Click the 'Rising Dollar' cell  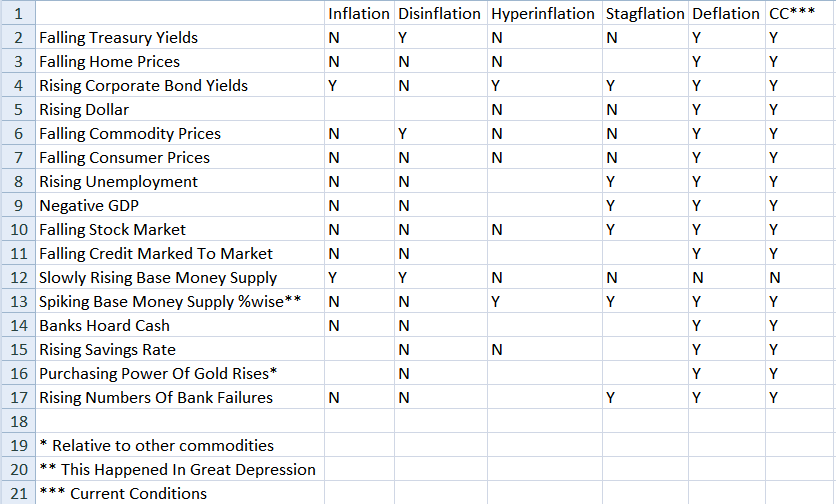click(84, 110)
